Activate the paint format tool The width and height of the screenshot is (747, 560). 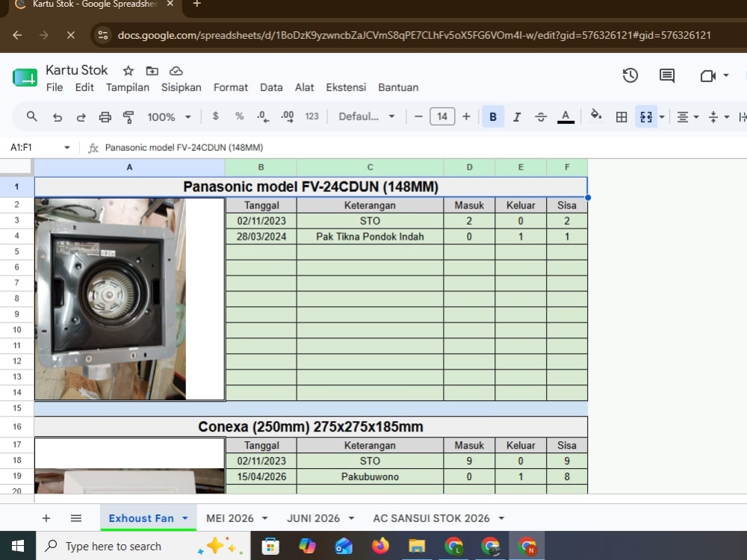[x=128, y=116]
